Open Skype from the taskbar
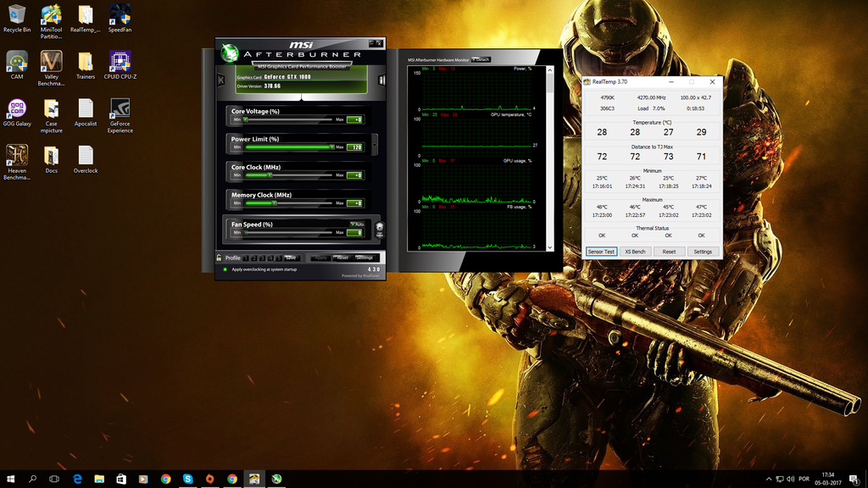This screenshot has width=868, height=488. 187,480
